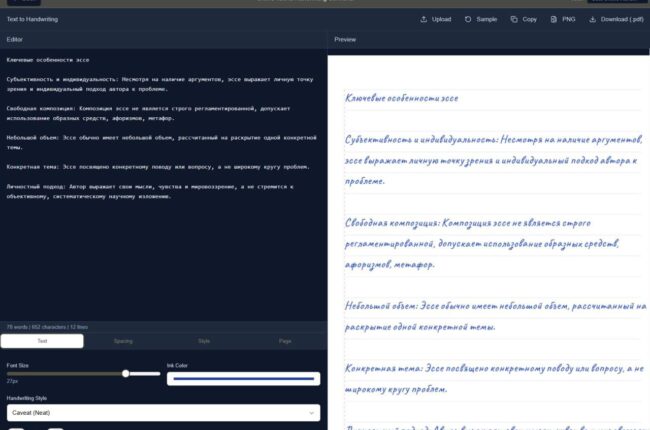650x430 pixels.
Task: Click the Sample refresh icon
Action: [x=468, y=19]
